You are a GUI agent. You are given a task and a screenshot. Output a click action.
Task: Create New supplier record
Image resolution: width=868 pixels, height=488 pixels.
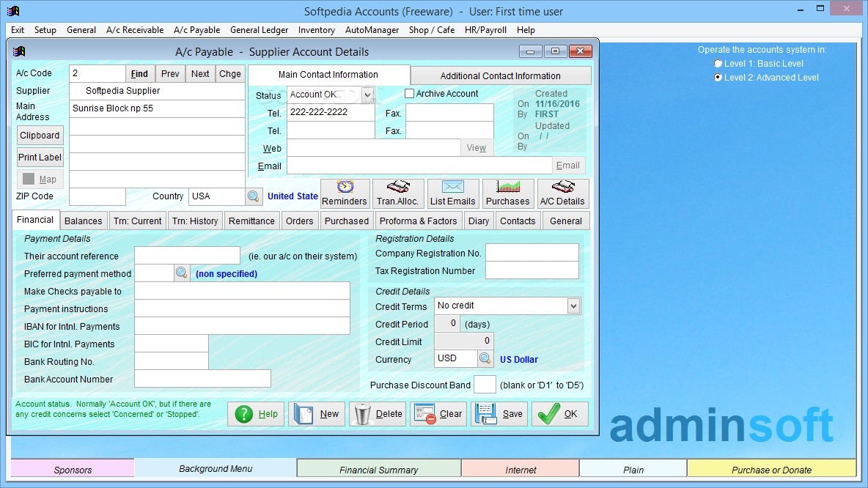pos(317,414)
